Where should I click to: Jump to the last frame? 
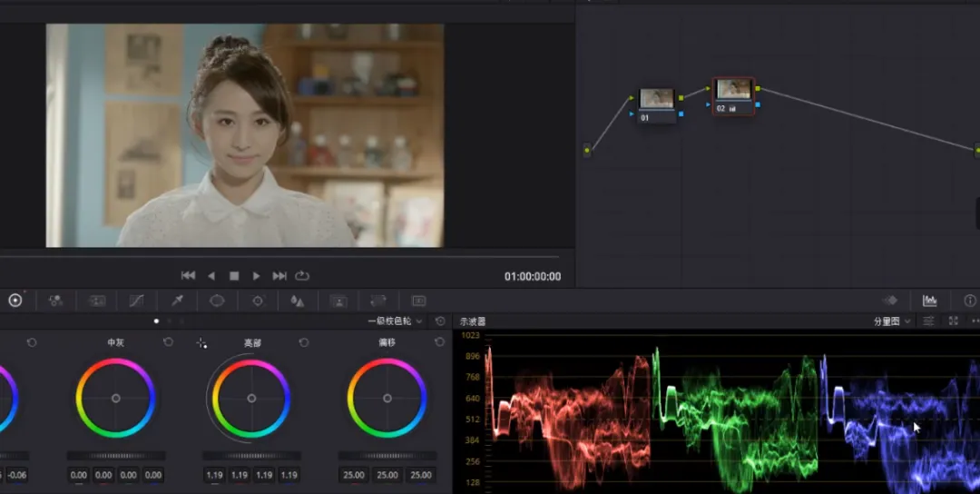pos(279,276)
